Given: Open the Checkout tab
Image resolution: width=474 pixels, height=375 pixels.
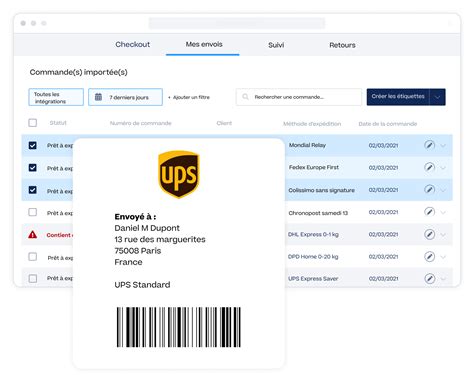Looking at the screenshot, I should click(x=132, y=44).
